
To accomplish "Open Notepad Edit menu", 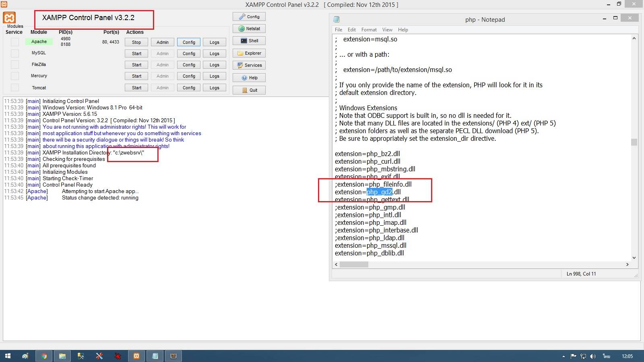I will tap(352, 30).
